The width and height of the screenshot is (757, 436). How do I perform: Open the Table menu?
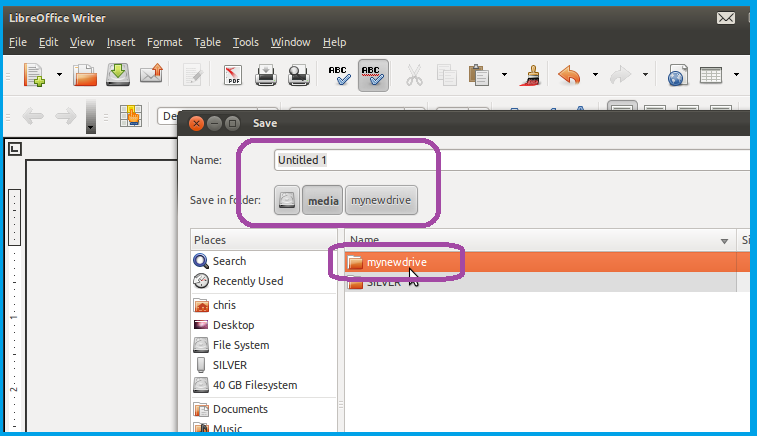point(207,42)
